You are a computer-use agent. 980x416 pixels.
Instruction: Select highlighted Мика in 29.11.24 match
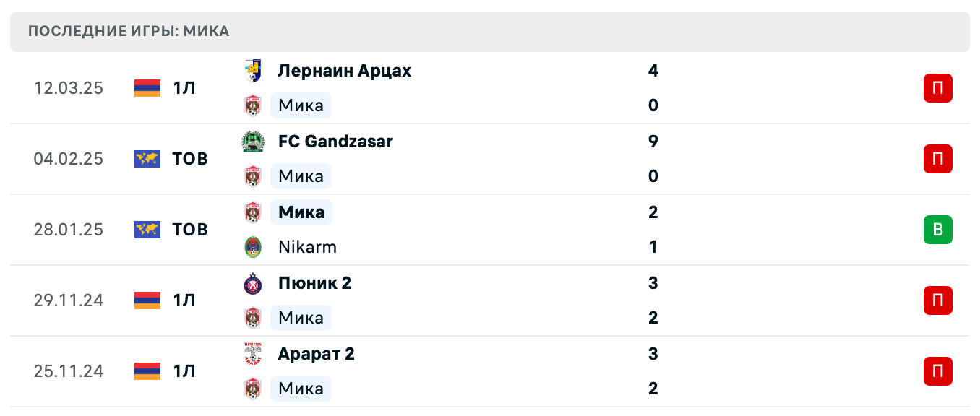(x=301, y=318)
